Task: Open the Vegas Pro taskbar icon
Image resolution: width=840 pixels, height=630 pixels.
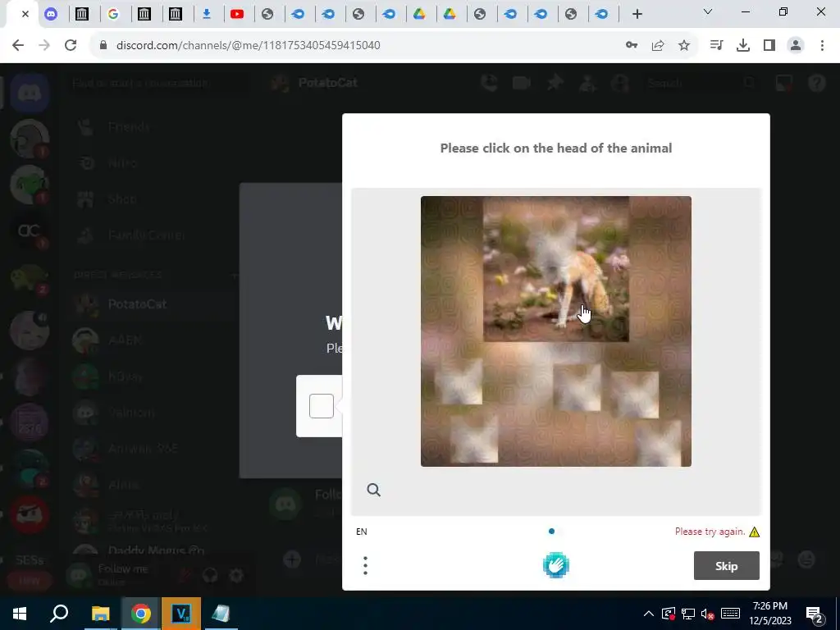Action: tap(181, 614)
